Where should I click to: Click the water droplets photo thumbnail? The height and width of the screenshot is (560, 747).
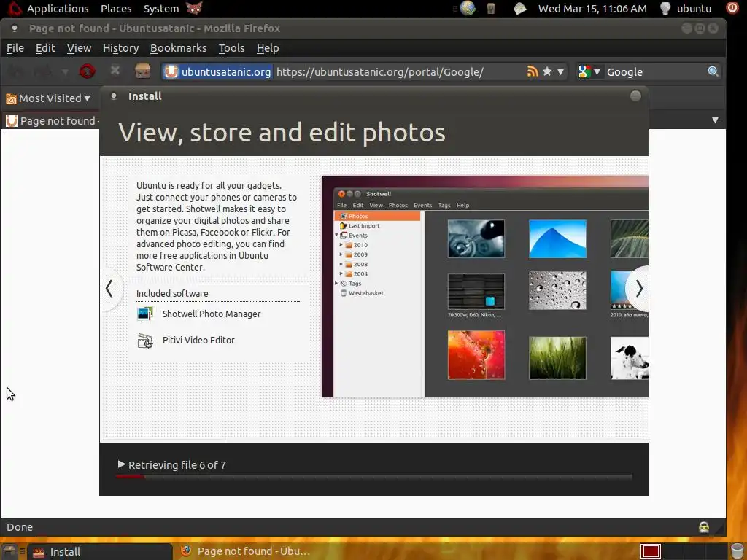557,290
